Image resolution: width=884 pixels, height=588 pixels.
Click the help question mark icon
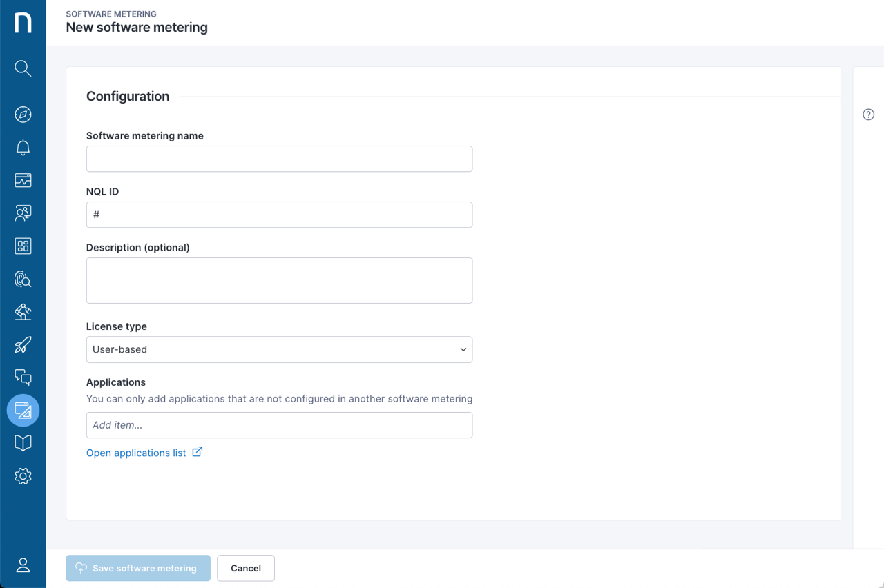[x=868, y=115]
